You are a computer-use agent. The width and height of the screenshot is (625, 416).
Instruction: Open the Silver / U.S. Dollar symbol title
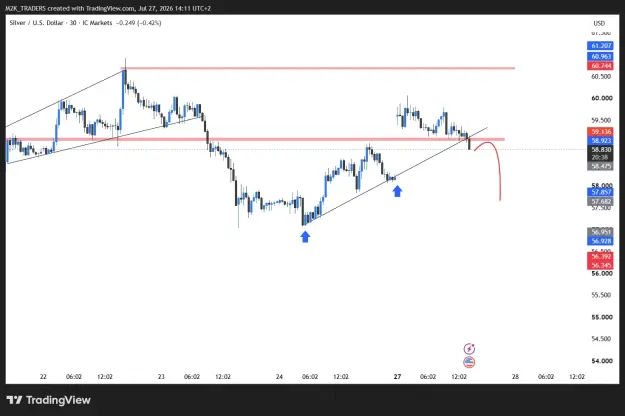[x=36, y=23]
